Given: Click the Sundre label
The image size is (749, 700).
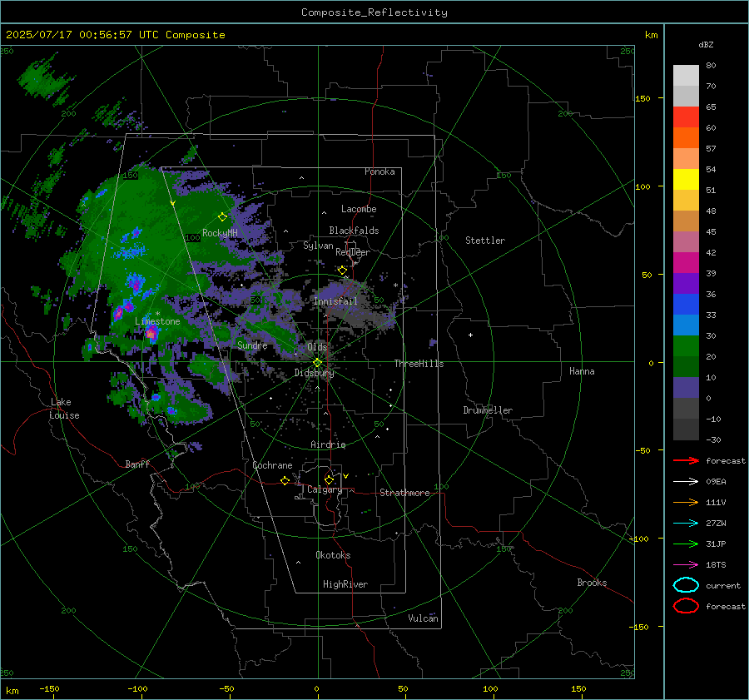Looking at the screenshot, I should point(252,345).
